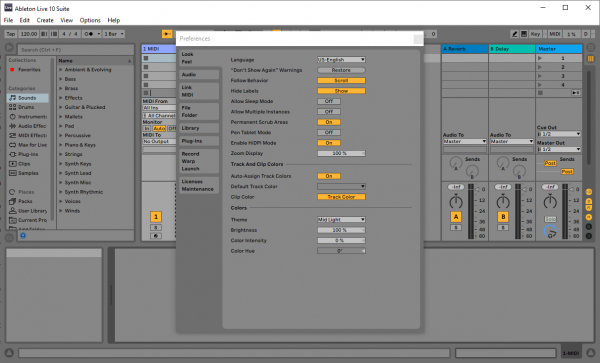
Task: Click the Master Solo button
Action: click(550, 219)
